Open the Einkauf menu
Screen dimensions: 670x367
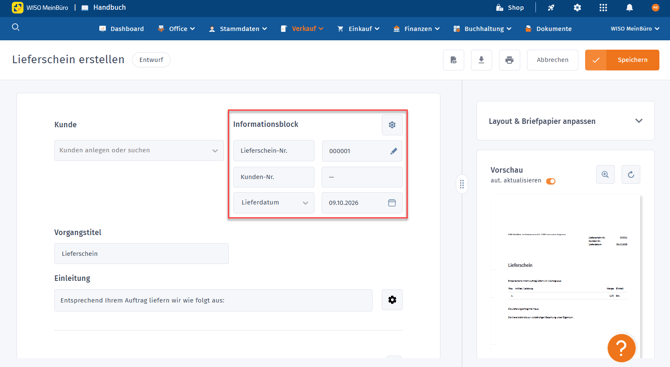[x=358, y=29]
